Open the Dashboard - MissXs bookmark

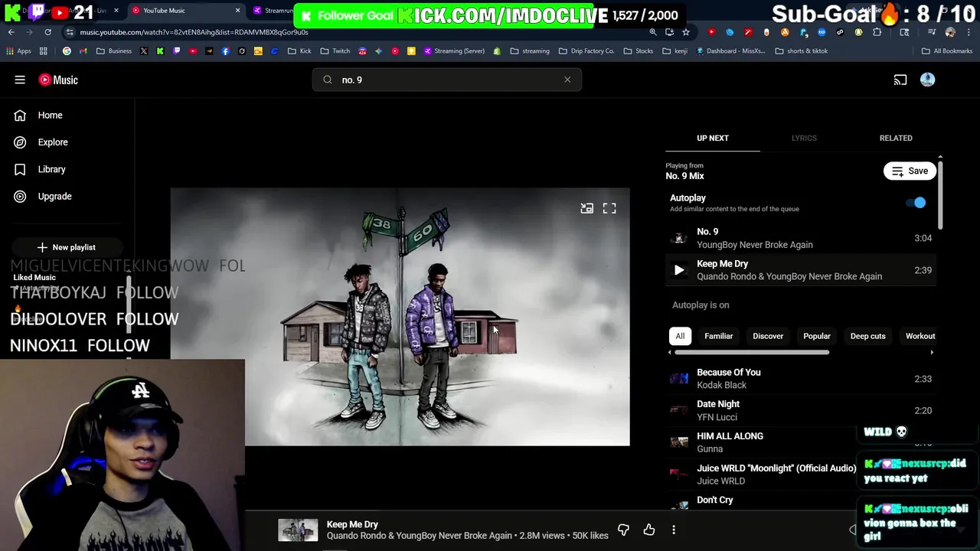(x=730, y=51)
